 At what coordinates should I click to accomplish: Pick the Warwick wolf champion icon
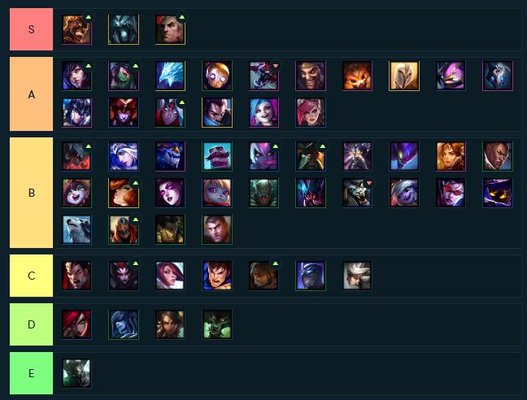coord(357,193)
